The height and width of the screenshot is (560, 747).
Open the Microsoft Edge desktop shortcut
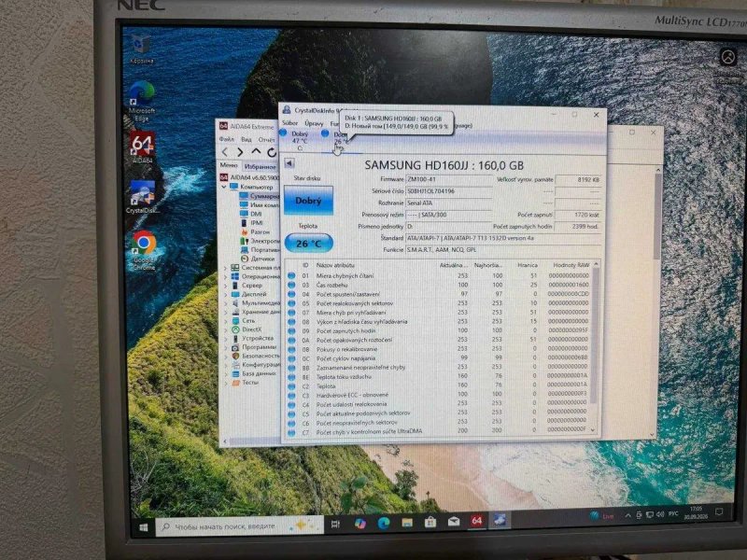pyautogui.click(x=142, y=101)
